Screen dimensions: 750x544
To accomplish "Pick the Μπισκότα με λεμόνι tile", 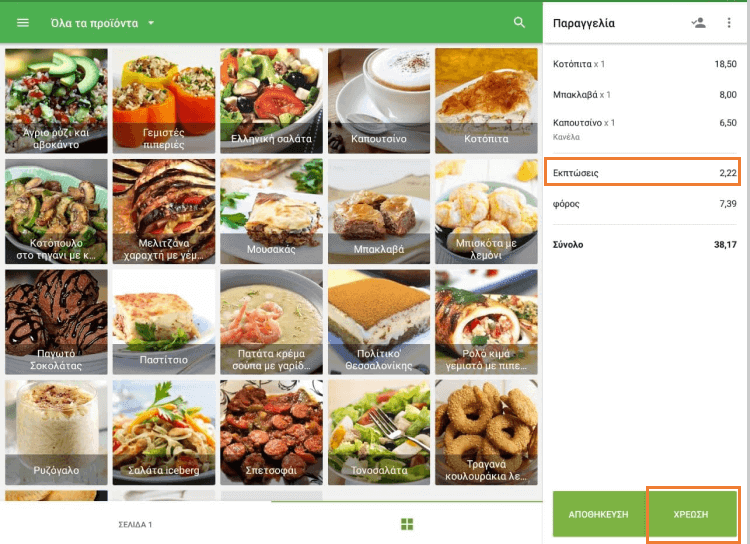I will click(x=486, y=211).
